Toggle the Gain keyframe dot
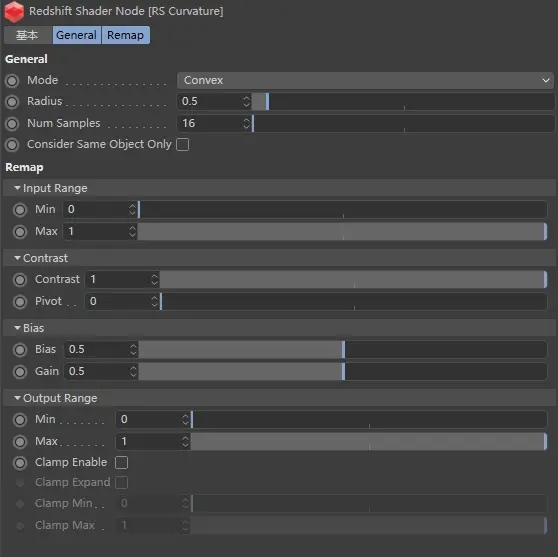558x557 pixels. (x=20, y=372)
